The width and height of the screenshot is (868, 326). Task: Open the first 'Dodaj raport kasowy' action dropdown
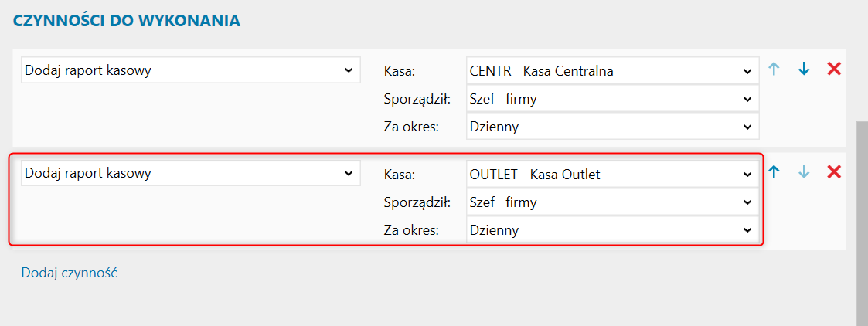pyautogui.click(x=190, y=70)
